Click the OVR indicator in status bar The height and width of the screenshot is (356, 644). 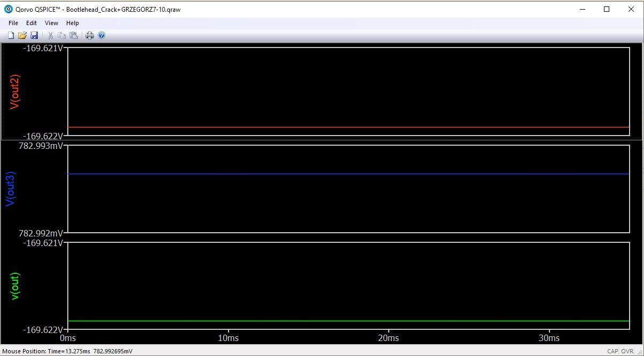[x=627, y=351]
